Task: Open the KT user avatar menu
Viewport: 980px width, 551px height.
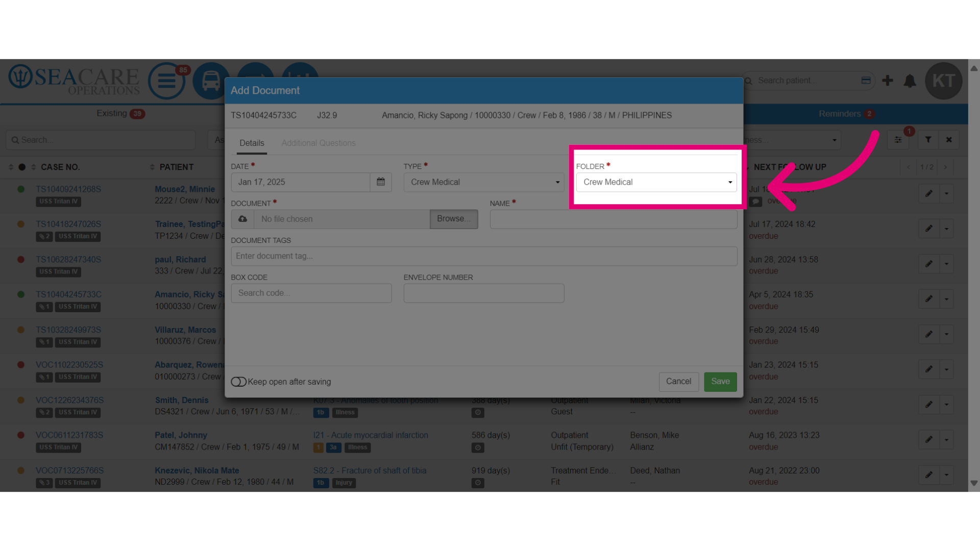Action: (x=943, y=81)
